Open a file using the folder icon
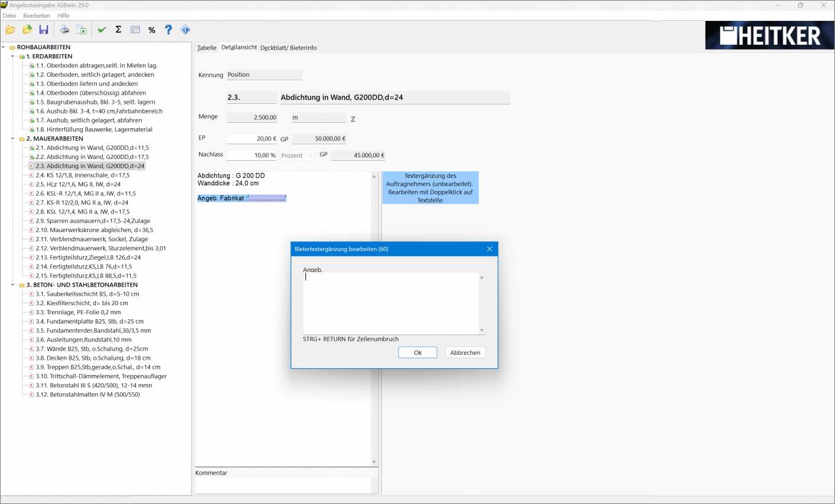Image resolution: width=835 pixels, height=504 pixels. (x=10, y=29)
